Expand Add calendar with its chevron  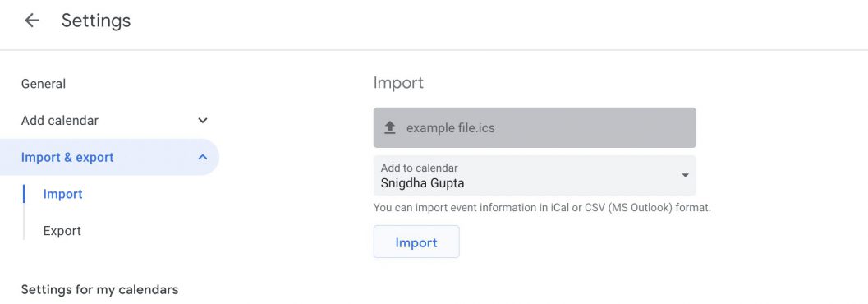pyautogui.click(x=203, y=120)
